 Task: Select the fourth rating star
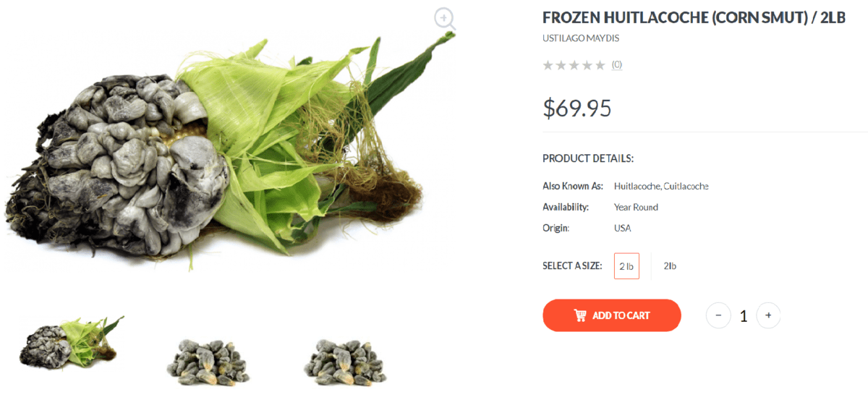(587, 65)
